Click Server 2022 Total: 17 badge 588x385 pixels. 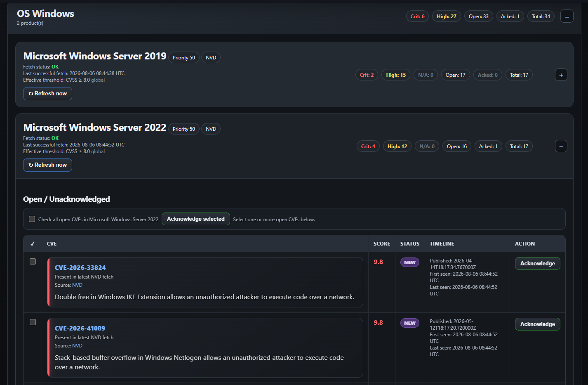(519, 146)
